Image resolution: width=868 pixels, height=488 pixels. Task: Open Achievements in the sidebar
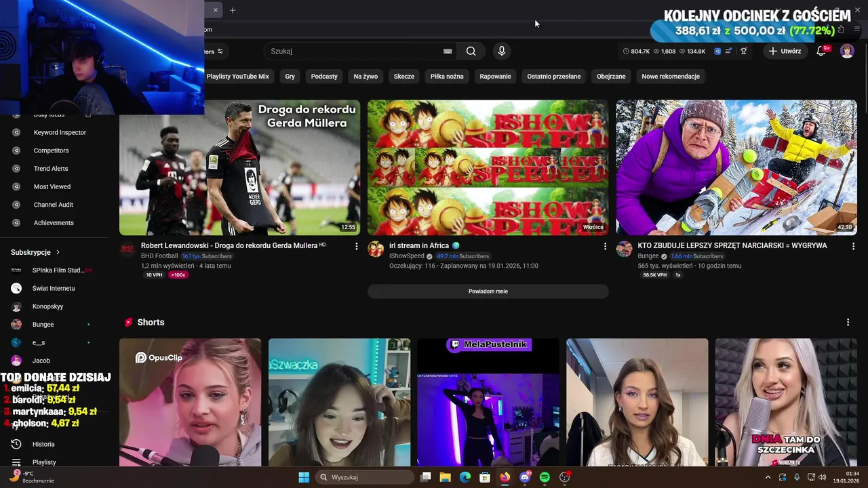click(54, 222)
